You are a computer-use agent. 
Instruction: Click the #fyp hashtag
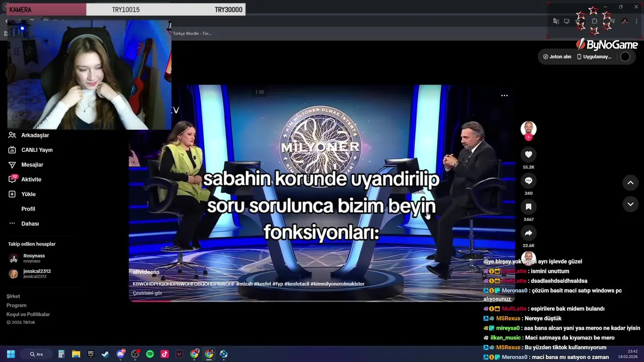click(277, 284)
